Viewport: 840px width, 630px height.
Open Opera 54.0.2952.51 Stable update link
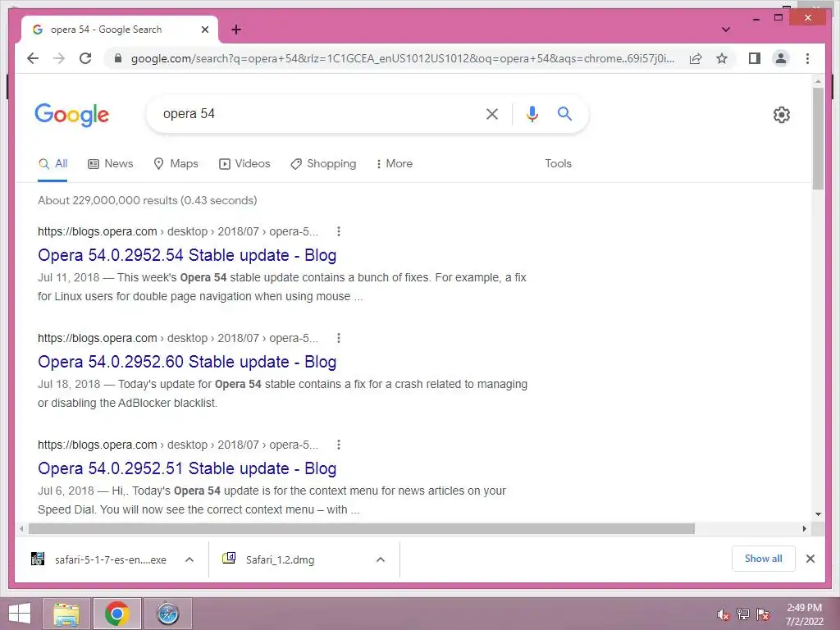coord(187,468)
